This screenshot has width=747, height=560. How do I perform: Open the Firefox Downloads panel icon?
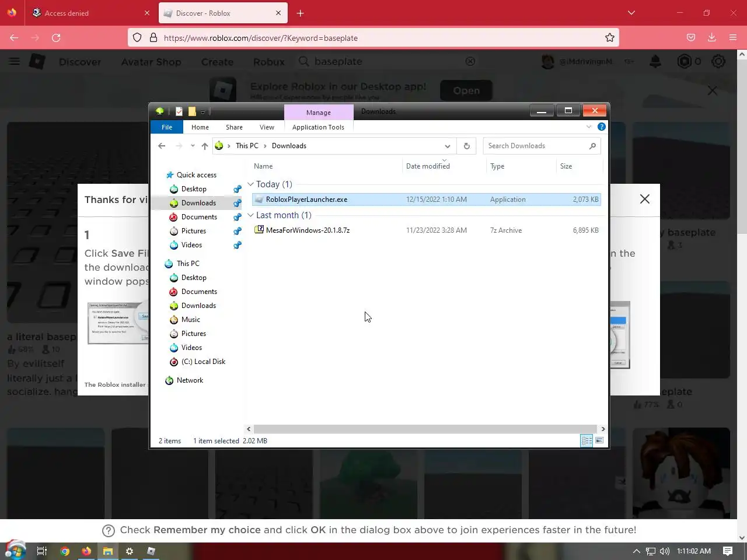tap(712, 38)
